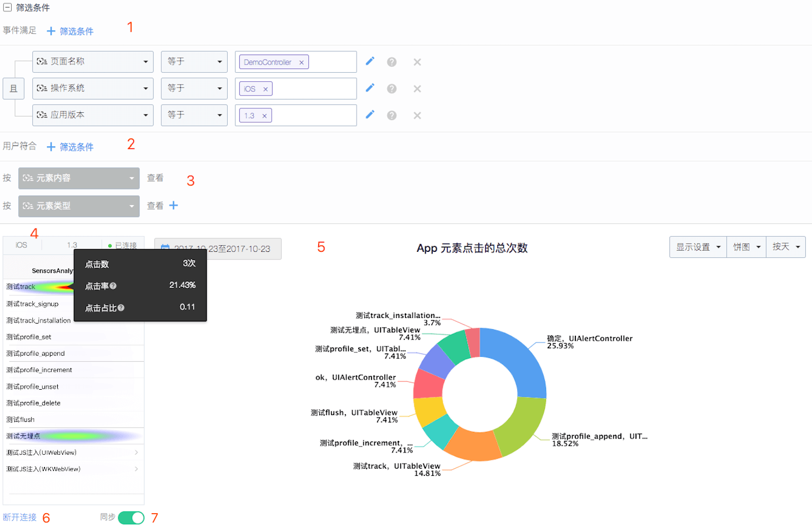Open the 页面名称 property dropdown
This screenshot has height=532, width=812.
(93, 62)
